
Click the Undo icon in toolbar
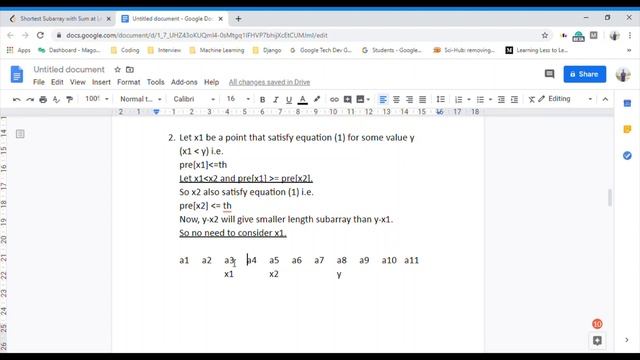16,99
